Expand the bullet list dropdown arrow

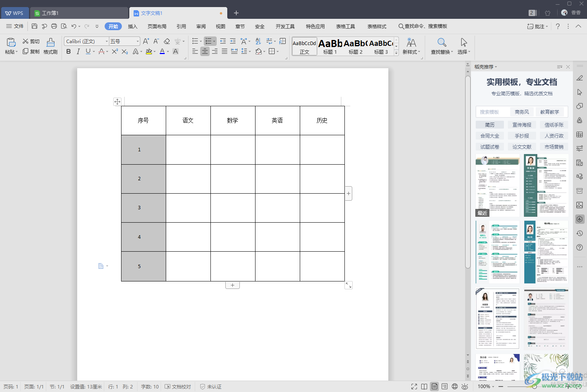(x=201, y=41)
